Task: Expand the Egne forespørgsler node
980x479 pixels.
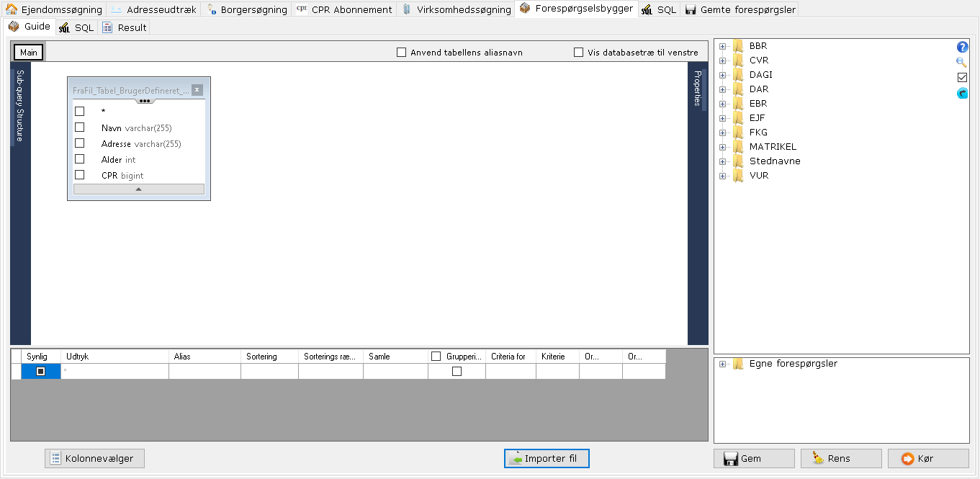Action: point(722,364)
